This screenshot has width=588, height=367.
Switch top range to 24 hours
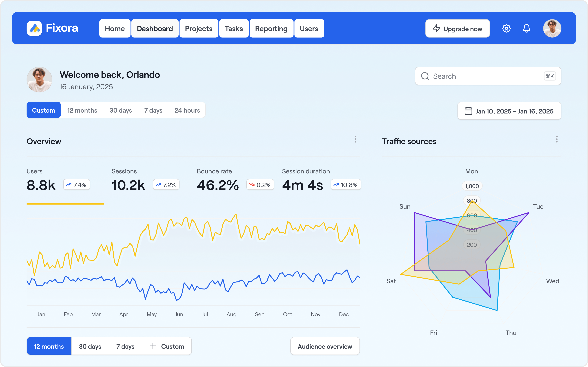click(x=187, y=110)
